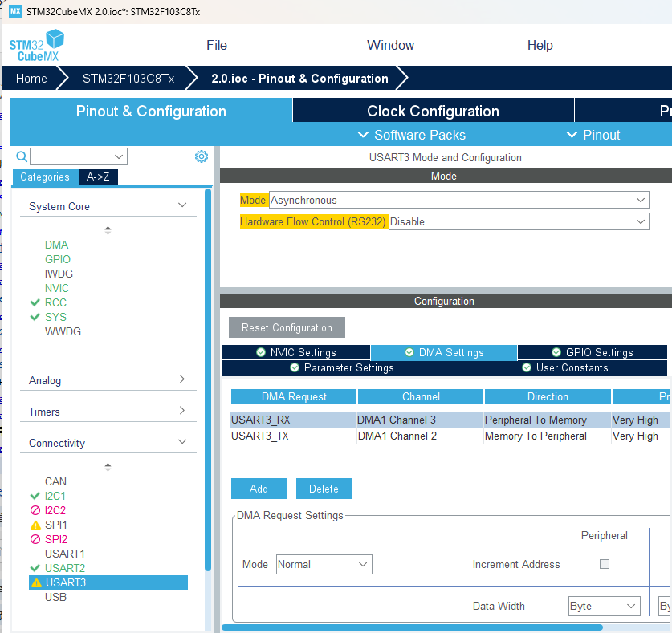Click the Reset Configuration button
The image size is (672, 633).
click(287, 327)
